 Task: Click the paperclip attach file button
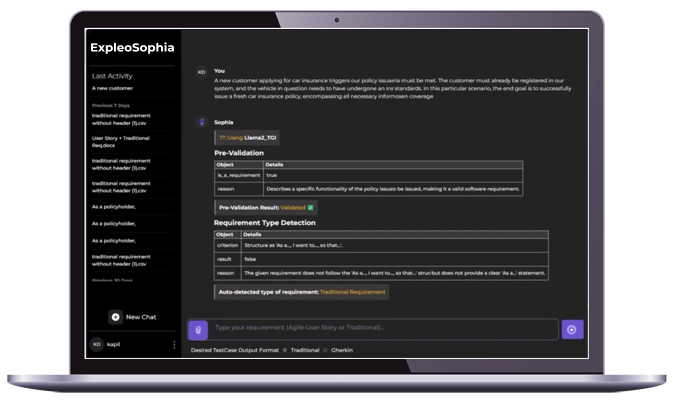click(198, 330)
